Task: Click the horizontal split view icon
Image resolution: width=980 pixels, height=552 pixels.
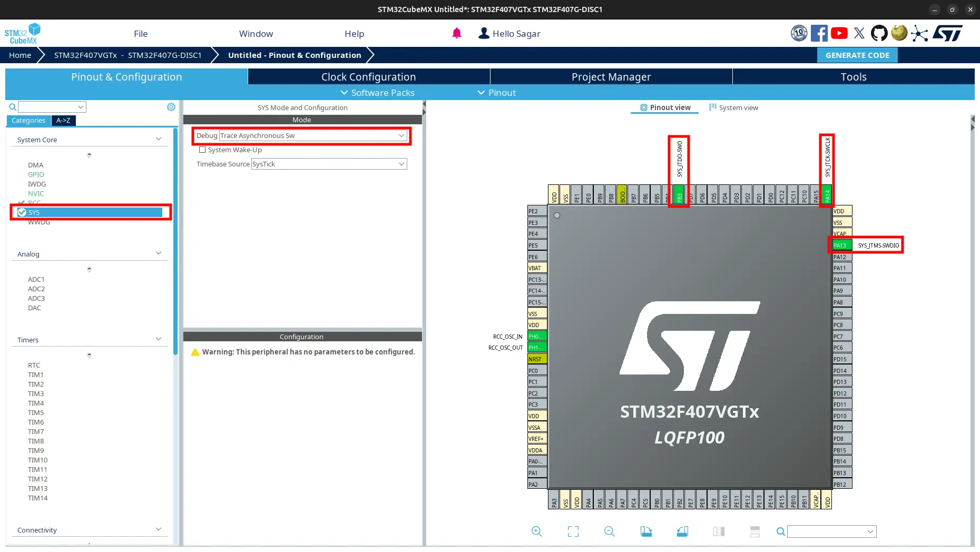Action: tap(755, 531)
